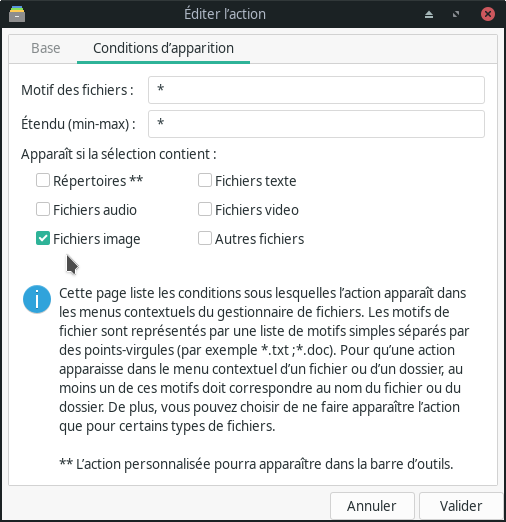Confirm with the Valider button
Viewport: 506px width, 522px height.
coord(461,506)
